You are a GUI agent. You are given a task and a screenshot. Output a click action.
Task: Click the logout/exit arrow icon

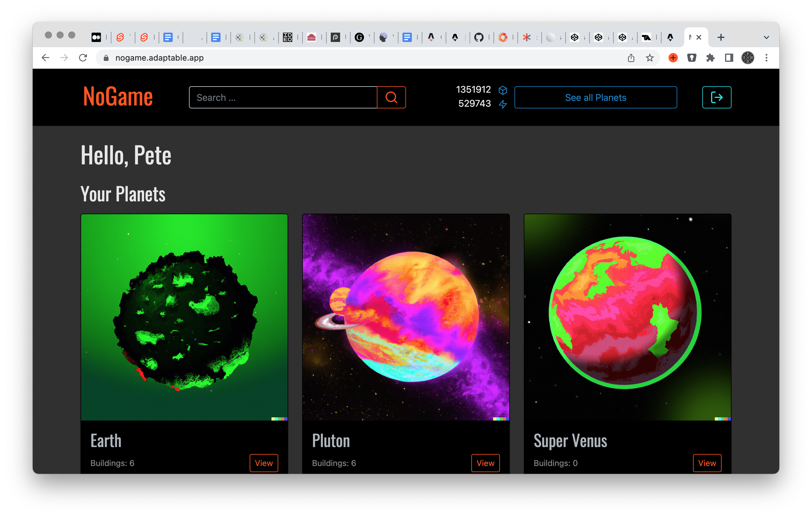coord(717,98)
